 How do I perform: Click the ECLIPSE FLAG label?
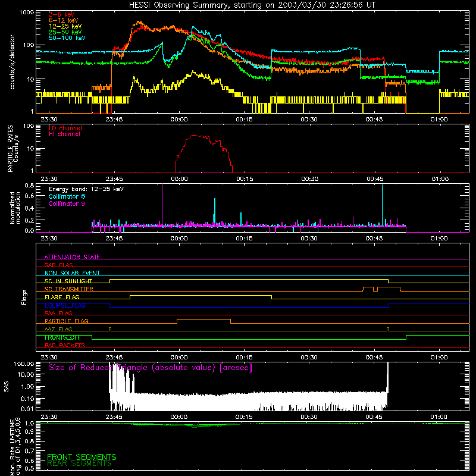(65, 305)
